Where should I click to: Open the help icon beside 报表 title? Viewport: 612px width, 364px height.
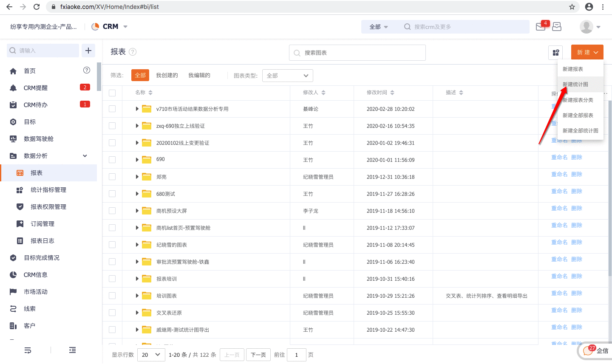pos(133,52)
